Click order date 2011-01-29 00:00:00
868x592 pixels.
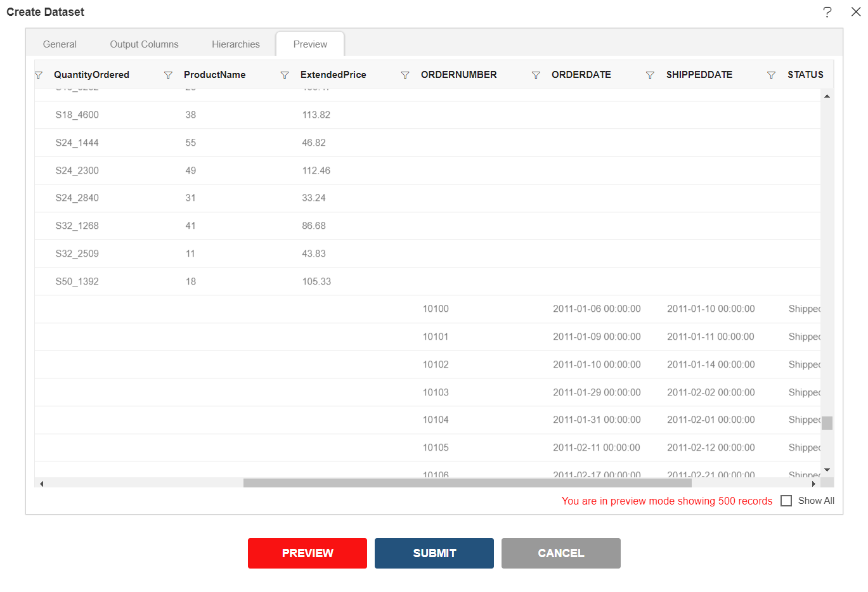click(597, 392)
